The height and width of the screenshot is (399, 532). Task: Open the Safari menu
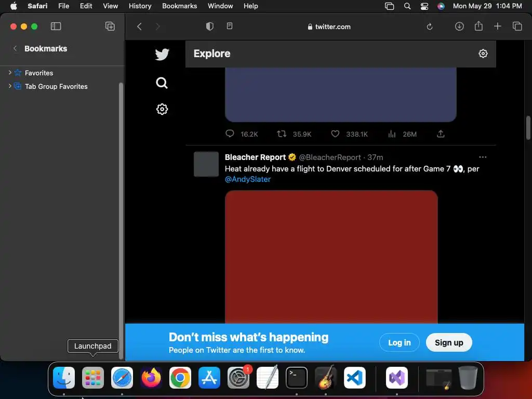coord(37,6)
